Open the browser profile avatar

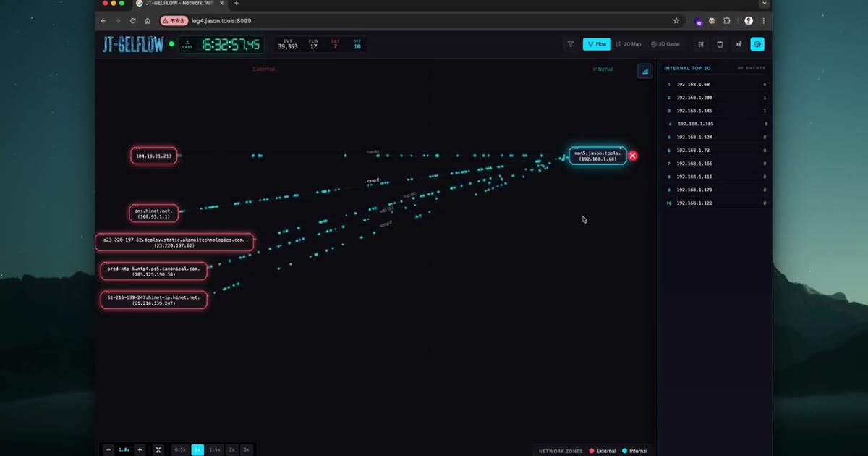point(749,21)
